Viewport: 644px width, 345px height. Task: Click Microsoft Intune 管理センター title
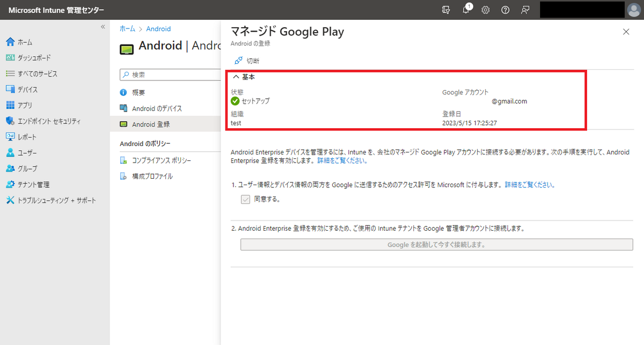pos(56,10)
